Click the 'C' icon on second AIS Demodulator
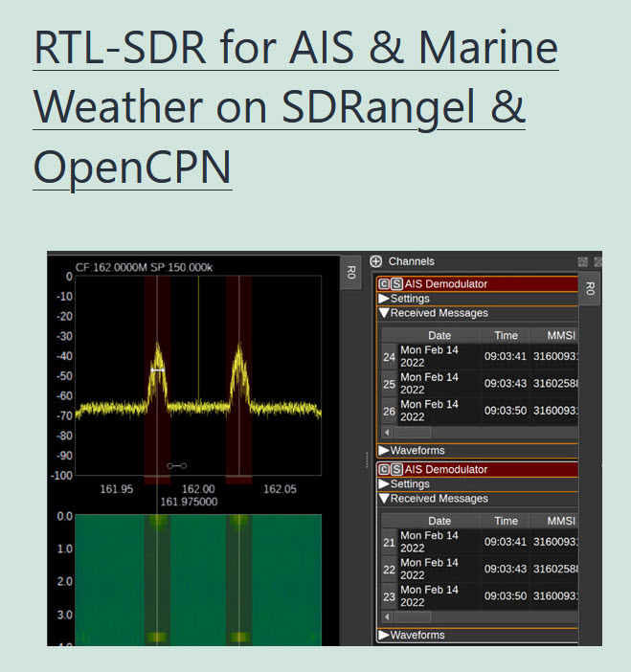This screenshot has height=672, width=631. coord(384,470)
